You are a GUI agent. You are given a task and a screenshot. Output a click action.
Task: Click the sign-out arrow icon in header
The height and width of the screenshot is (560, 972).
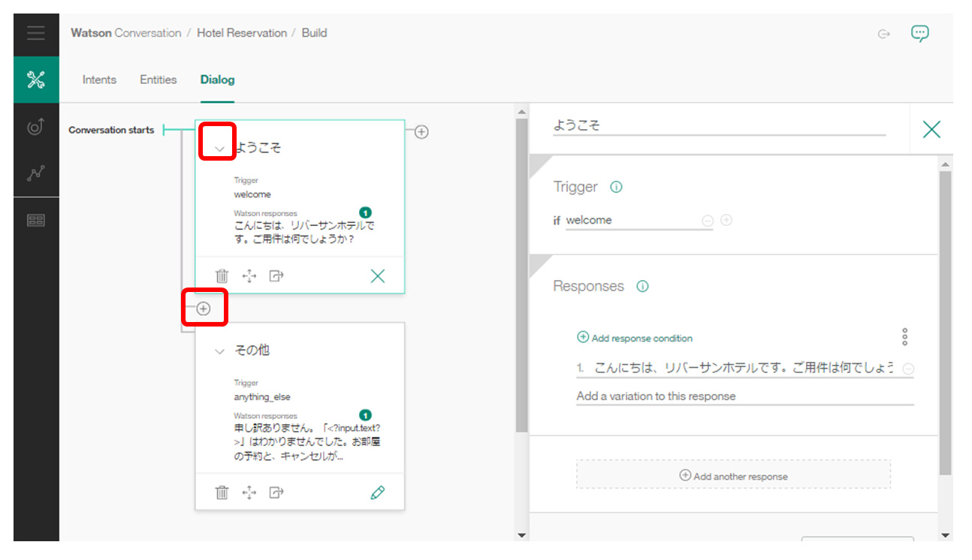point(884,34)
